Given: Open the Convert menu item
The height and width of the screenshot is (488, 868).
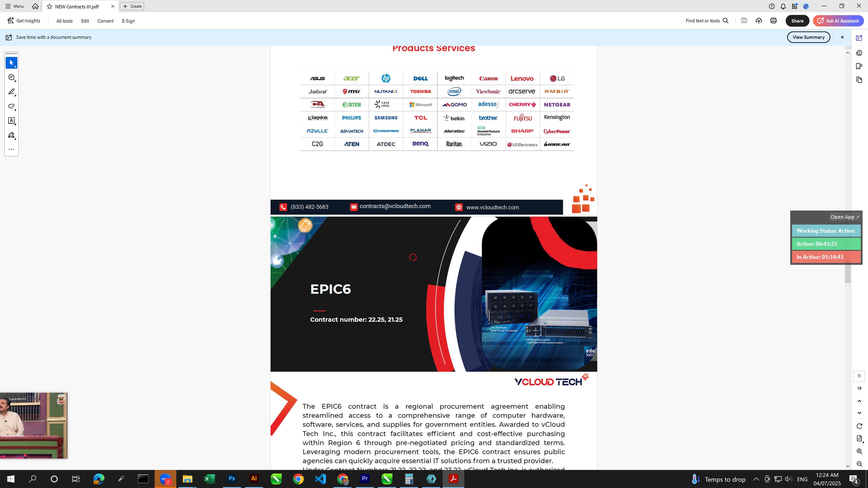Looking at the screenshot, I should 106,21.
